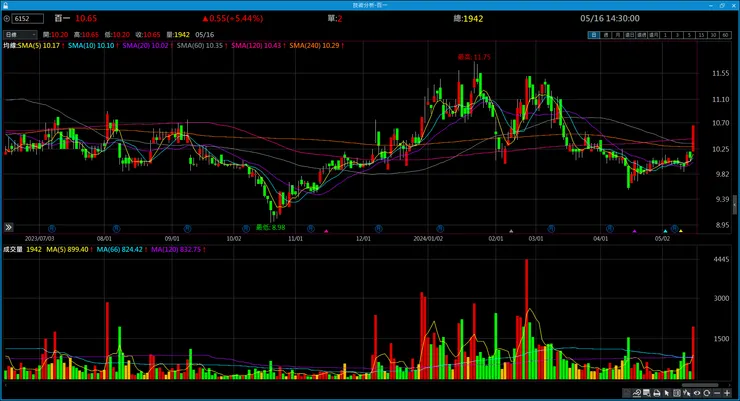This screenshot has width=740, height=401.
Task: Click the magenta triangle marker after 11/01
Action: [326, 231]
